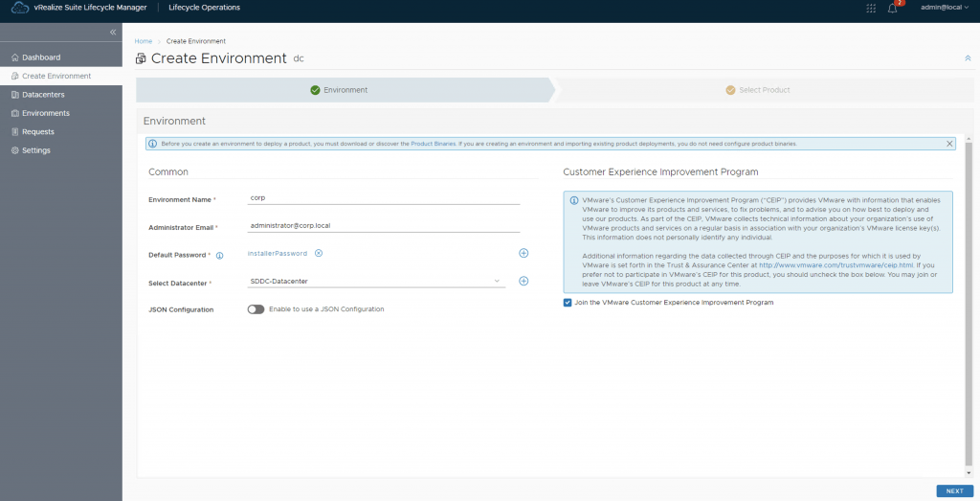The width and height of the screenshot is (980, 501).
Task: Open Datacenters in the sidebar
Action: coord(43,95)
